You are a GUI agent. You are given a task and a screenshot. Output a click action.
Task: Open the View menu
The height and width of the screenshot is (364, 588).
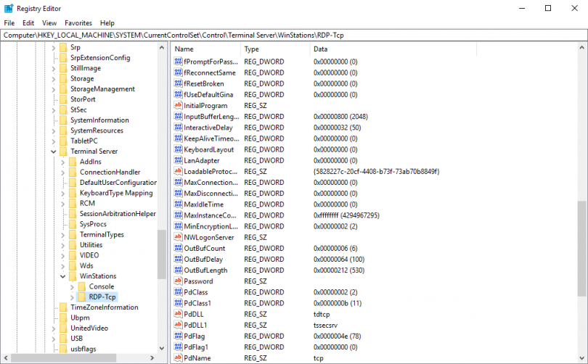click(49, 23)
